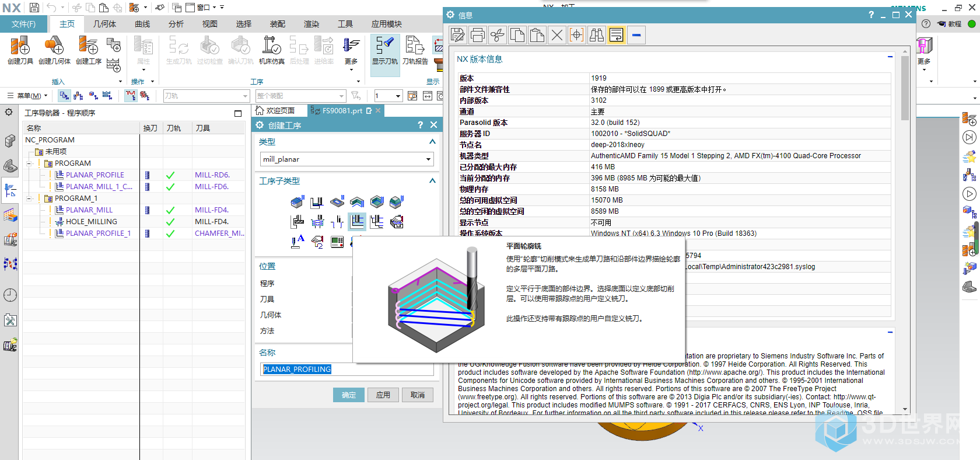The image size is (980, 460).
Task: Select the selected planar profiling subtype icon
Action: coord(357,222)
